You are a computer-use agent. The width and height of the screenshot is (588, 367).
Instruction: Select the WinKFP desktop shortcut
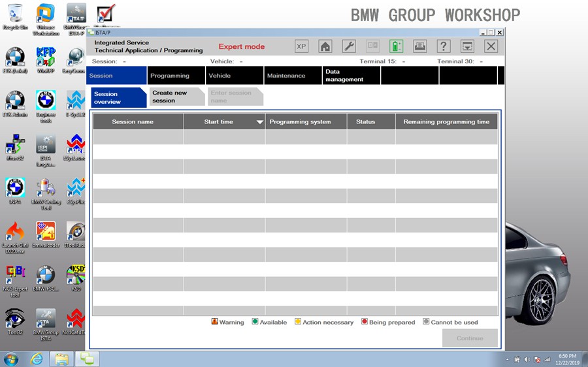(46, 60)
